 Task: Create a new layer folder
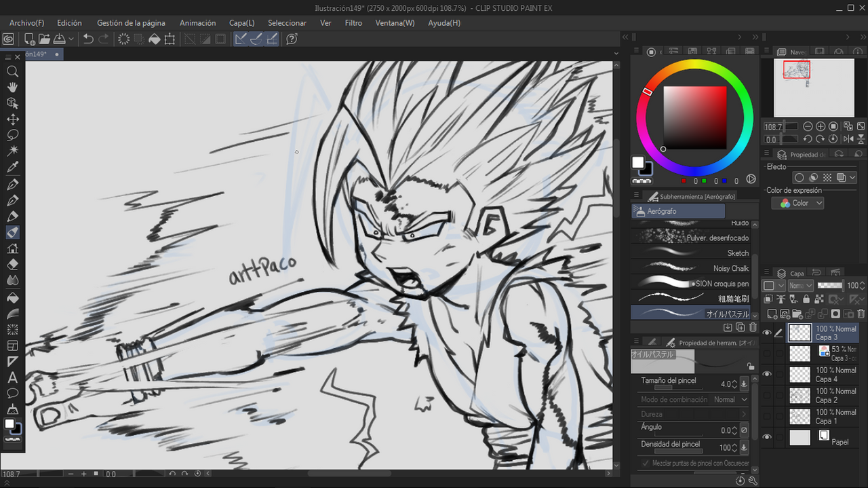[x=797, y=314]
